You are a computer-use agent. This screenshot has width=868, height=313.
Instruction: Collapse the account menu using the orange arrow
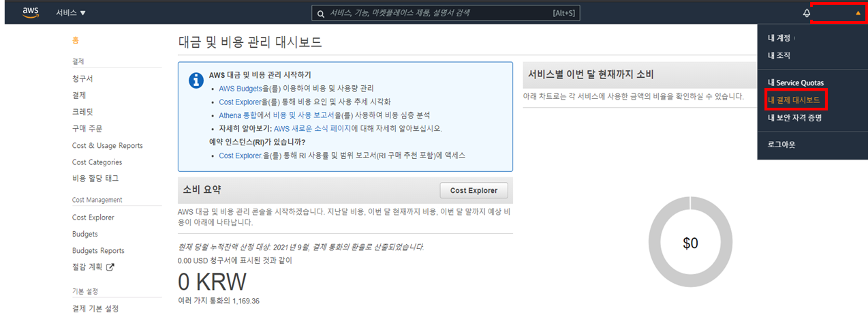pos(858,13)
